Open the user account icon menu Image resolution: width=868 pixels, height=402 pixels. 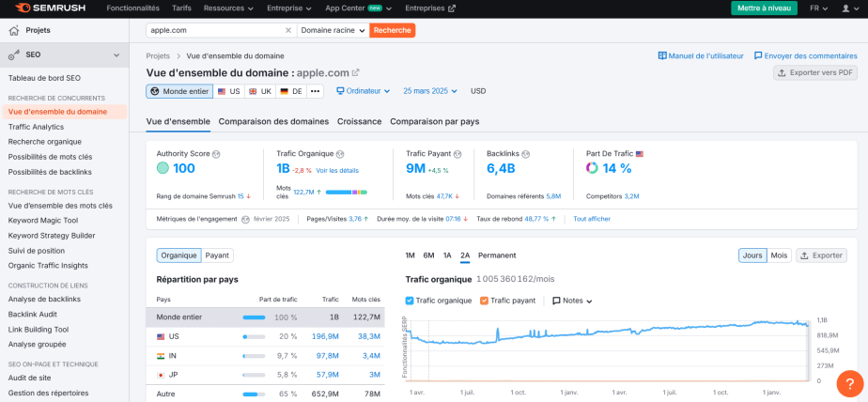pyautogui.click(x=849, y=8)
